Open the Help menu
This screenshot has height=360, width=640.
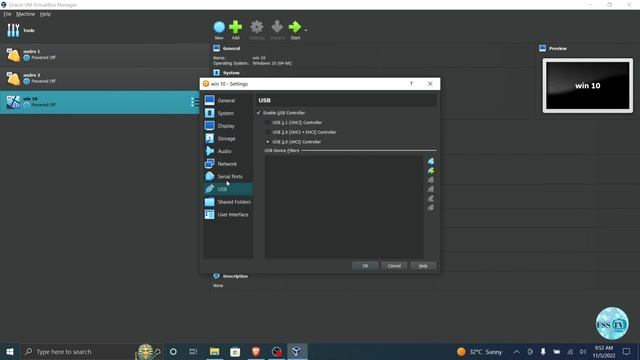pyautogui.click(x=45, y=14)
